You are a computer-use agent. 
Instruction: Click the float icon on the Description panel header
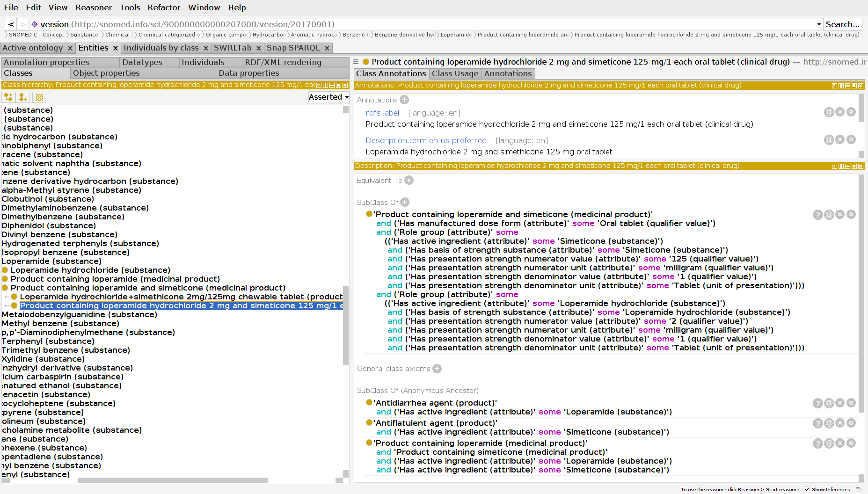point(854,166)
